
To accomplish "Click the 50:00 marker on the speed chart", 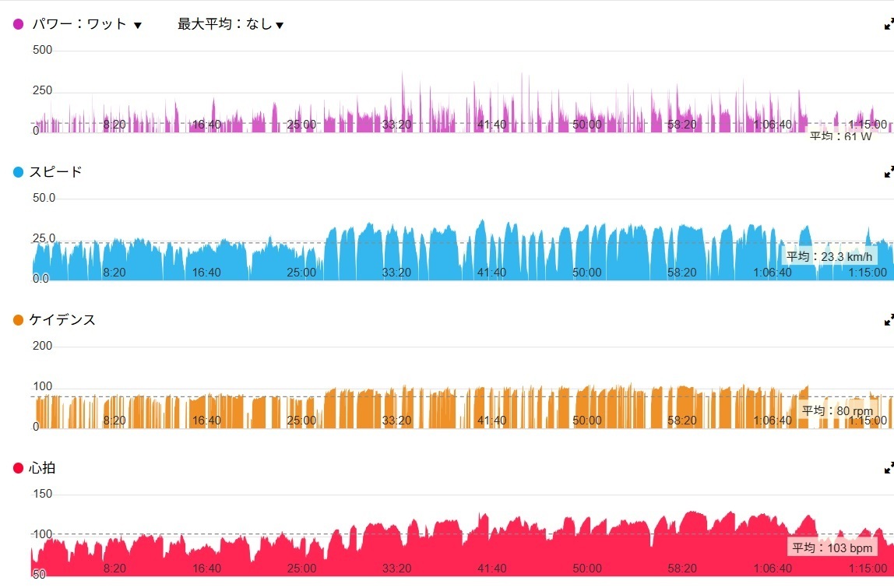I will coord(586,272).
